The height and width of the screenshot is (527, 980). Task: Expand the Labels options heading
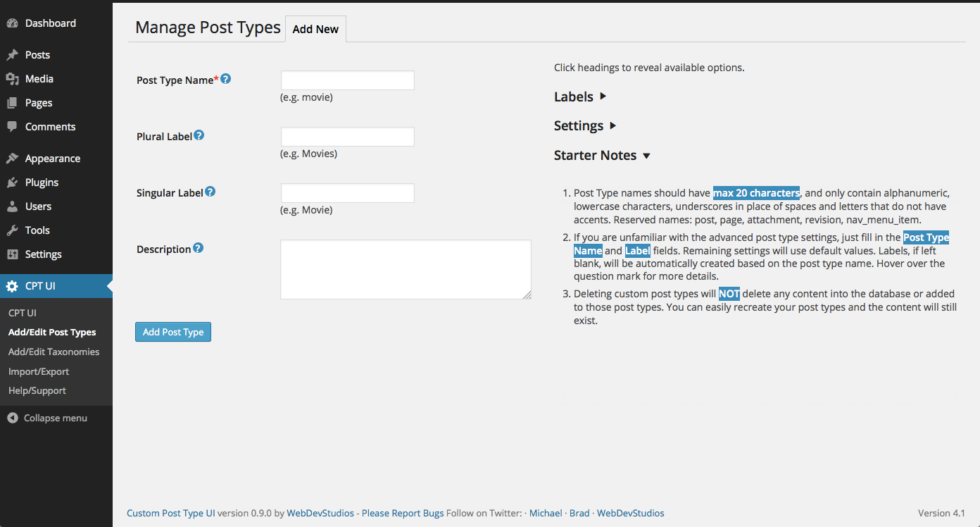pyautogui.click(x=580, y=97)
